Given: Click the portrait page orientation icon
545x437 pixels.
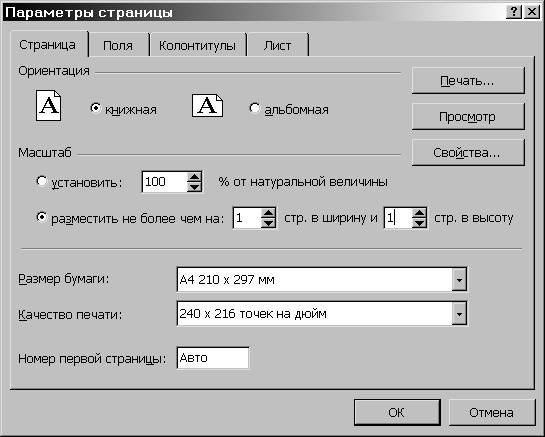Looking at the screenshot, I should pyautogui.click(x=49, y=105).
